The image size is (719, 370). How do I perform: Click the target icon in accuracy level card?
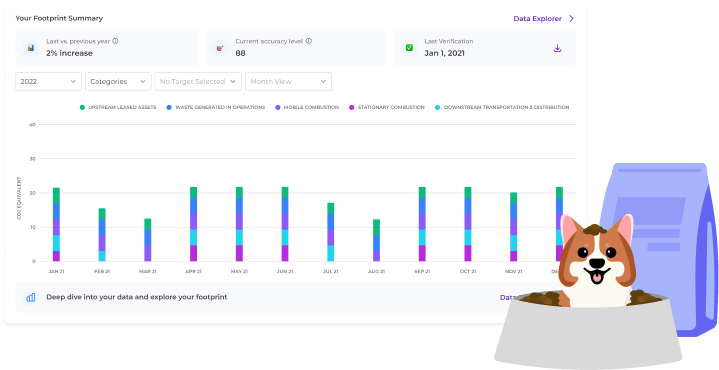[220, 48]
